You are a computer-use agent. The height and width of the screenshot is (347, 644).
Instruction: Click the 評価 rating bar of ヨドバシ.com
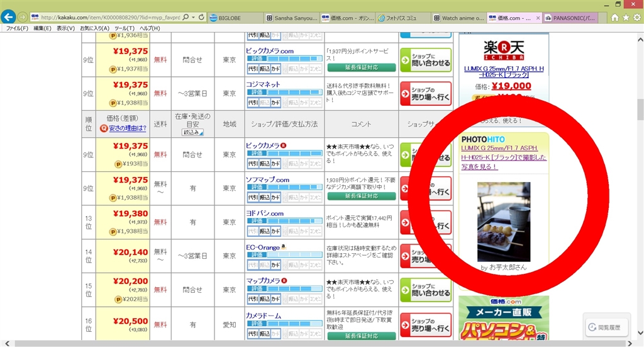[284, 221]
